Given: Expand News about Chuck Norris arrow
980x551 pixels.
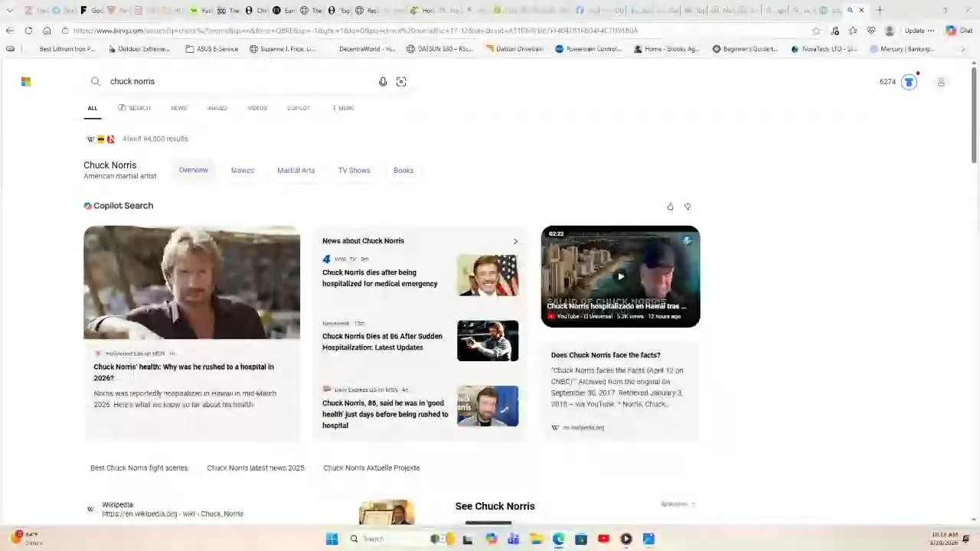Looking at the screenshot, I should pos(515,241).
